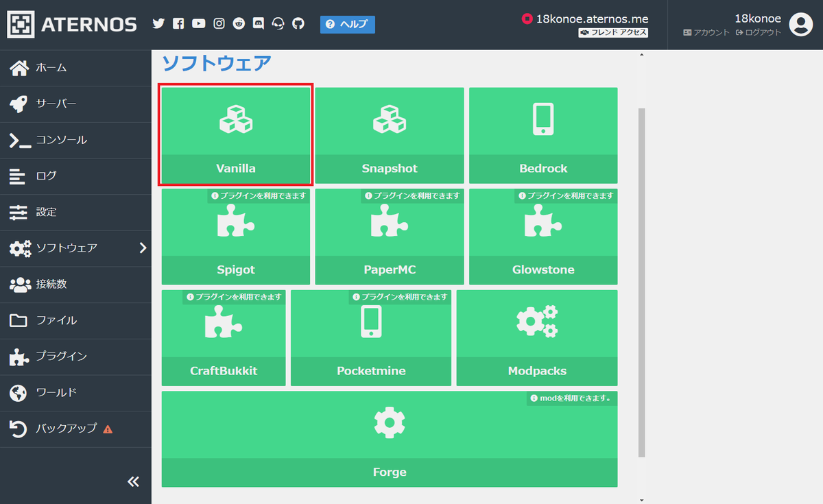Click the Spigot plugin info badge

click(259, 195)
